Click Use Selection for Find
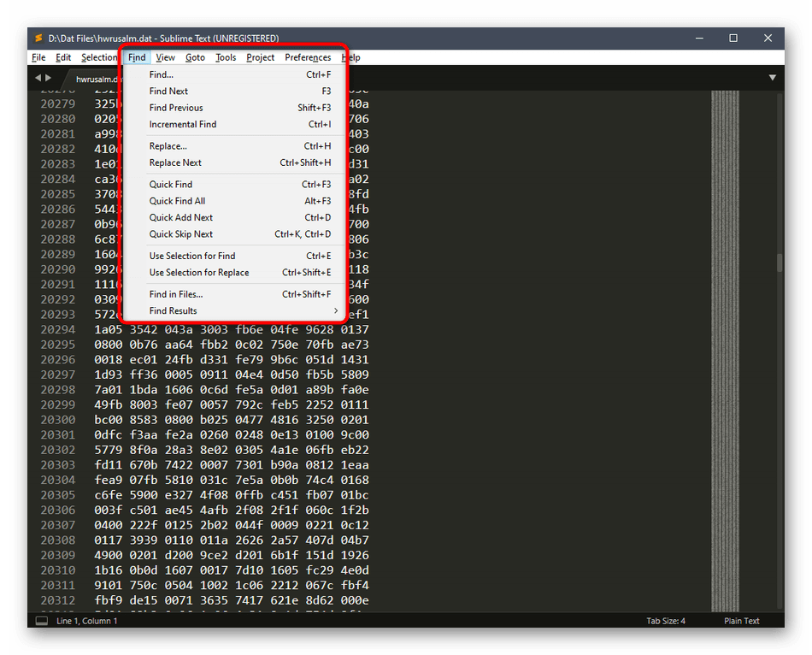The height and width of the screenshot is (655, 812). point(192,256)
